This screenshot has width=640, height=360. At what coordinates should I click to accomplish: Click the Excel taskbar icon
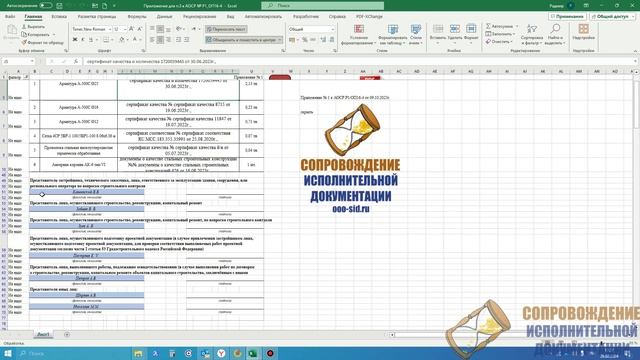(253, 353)
